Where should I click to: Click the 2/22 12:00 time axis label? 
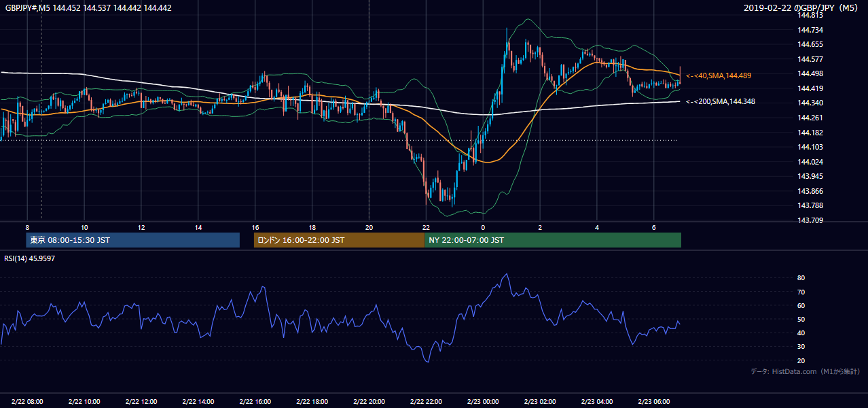click(141, 401)
